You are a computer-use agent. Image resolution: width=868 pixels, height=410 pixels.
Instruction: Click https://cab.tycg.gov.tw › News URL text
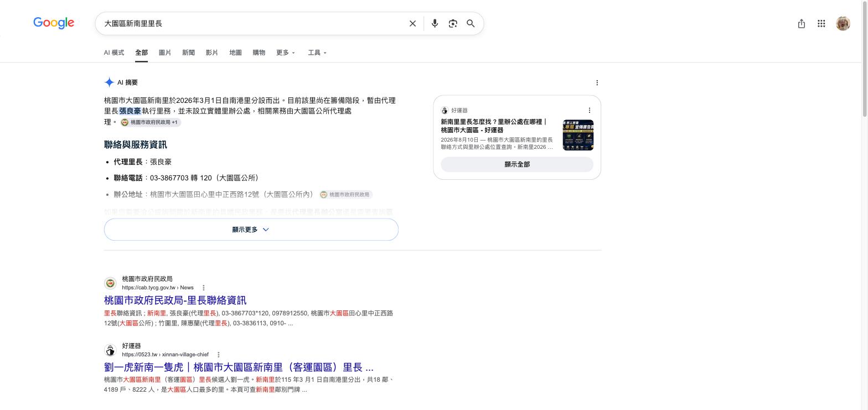tap(158, 288)
